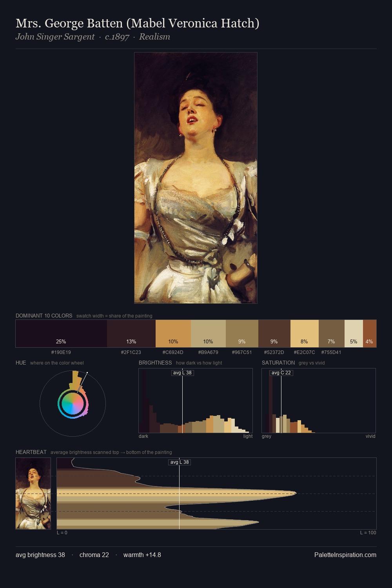392x588 pixels.
Task: Click the hex code '#B9A679' label
Action: tap(208, 352)
